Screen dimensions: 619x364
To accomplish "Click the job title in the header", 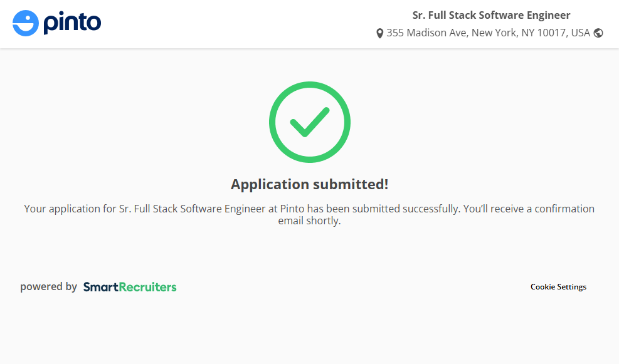I will coord(491,15).
